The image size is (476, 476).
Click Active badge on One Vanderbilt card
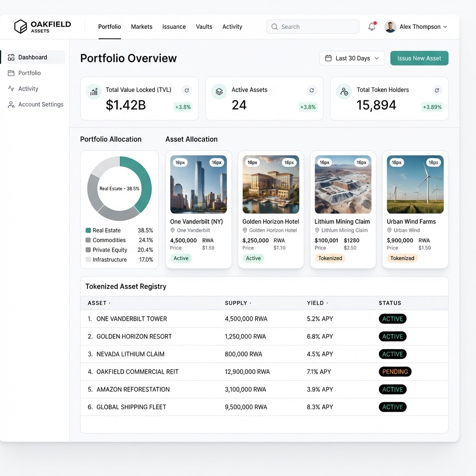(181, 258)
